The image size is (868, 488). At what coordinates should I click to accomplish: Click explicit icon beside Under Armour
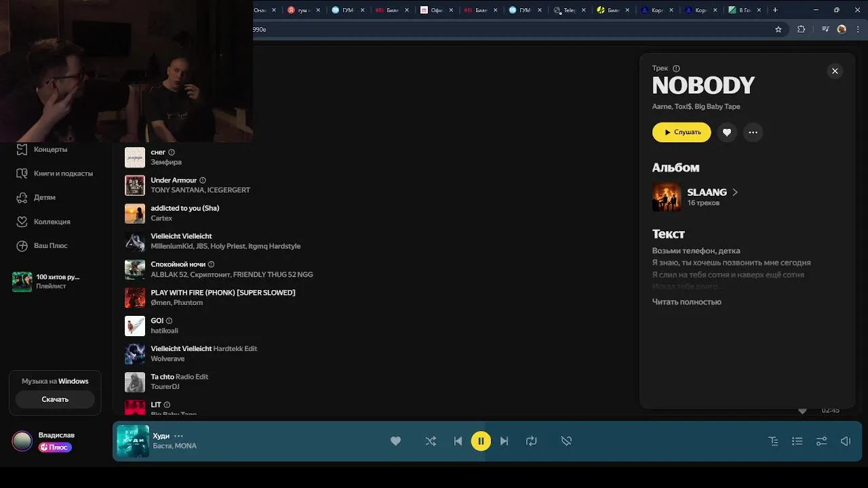pos(203,180)
